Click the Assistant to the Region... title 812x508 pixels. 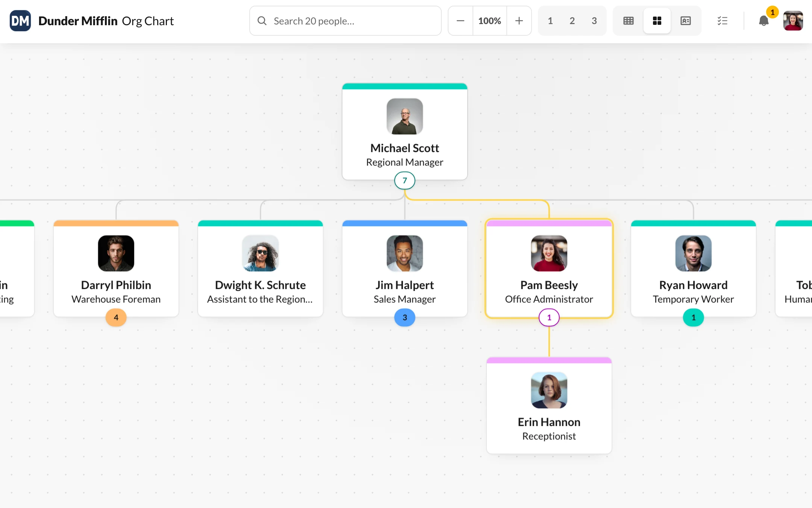260,299
